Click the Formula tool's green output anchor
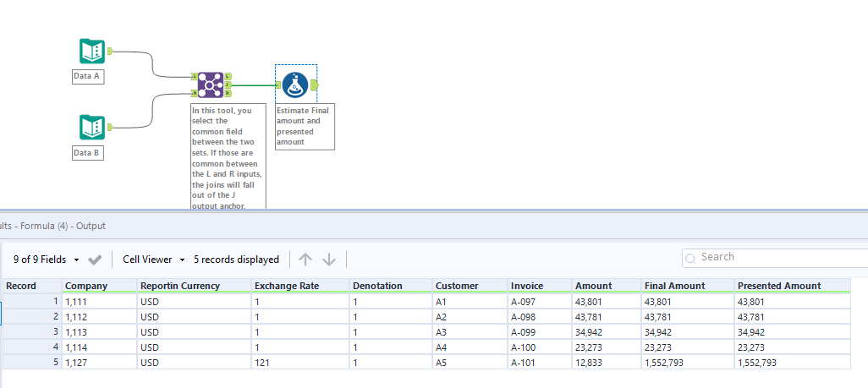This screenshot has width=868, height=388. pyautogui.click(x=314, y=85)
